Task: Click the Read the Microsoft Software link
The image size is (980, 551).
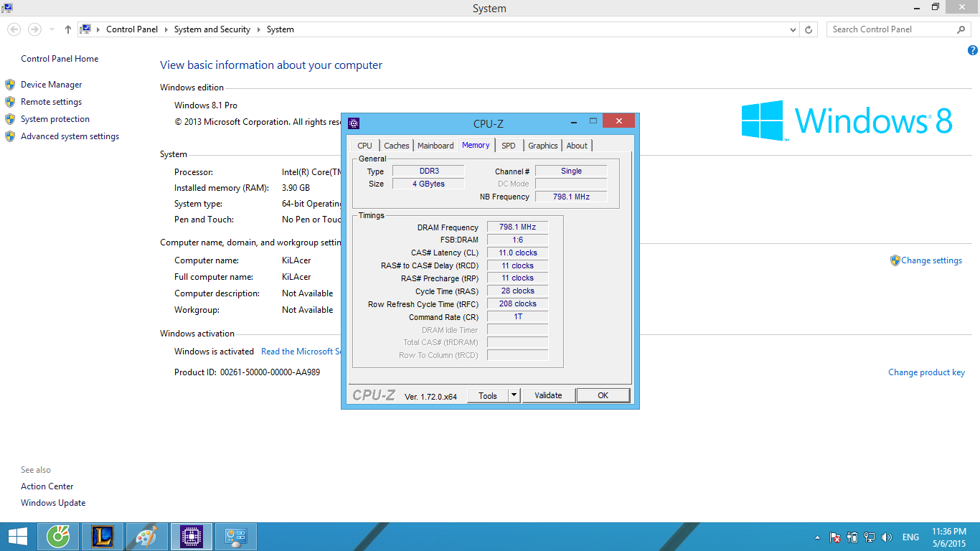Action: tap(301, 352)
